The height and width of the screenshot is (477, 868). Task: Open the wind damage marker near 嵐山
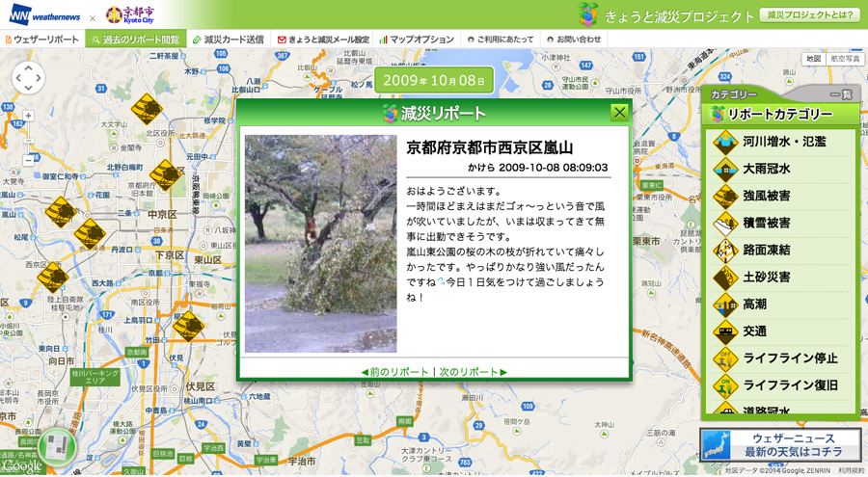tap(61, 212)
